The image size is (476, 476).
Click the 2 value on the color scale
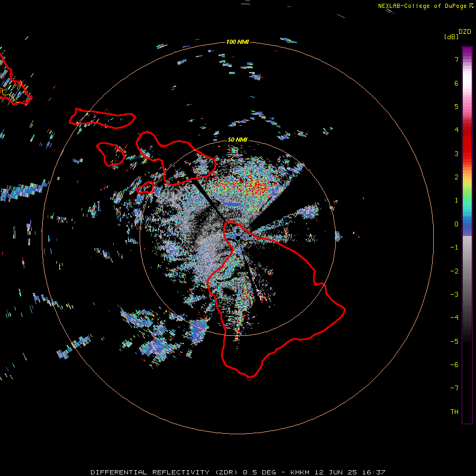(x=456, y=177)
